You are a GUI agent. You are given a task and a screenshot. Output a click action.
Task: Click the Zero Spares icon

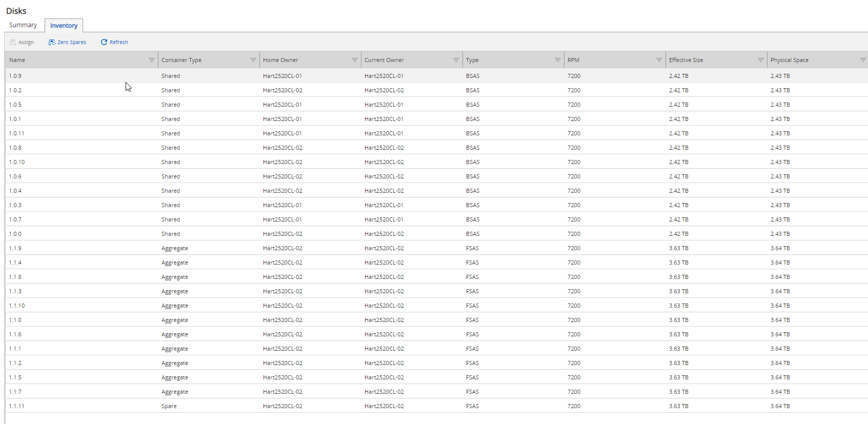pos(52,43)
